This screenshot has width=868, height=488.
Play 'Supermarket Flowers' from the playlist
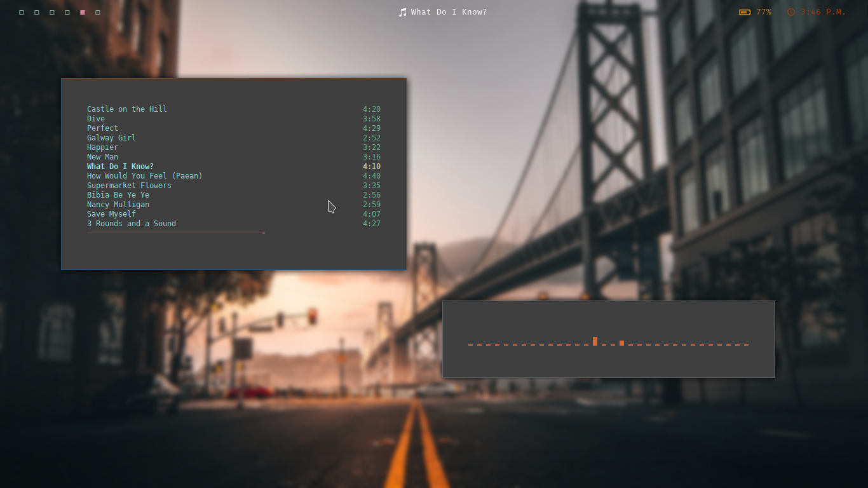129,185
